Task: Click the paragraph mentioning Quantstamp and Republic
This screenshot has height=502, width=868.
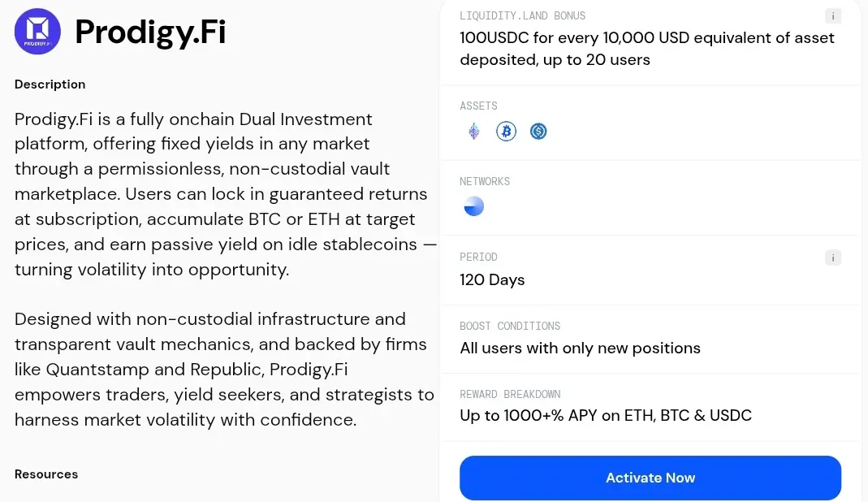Action: [224, 369]
